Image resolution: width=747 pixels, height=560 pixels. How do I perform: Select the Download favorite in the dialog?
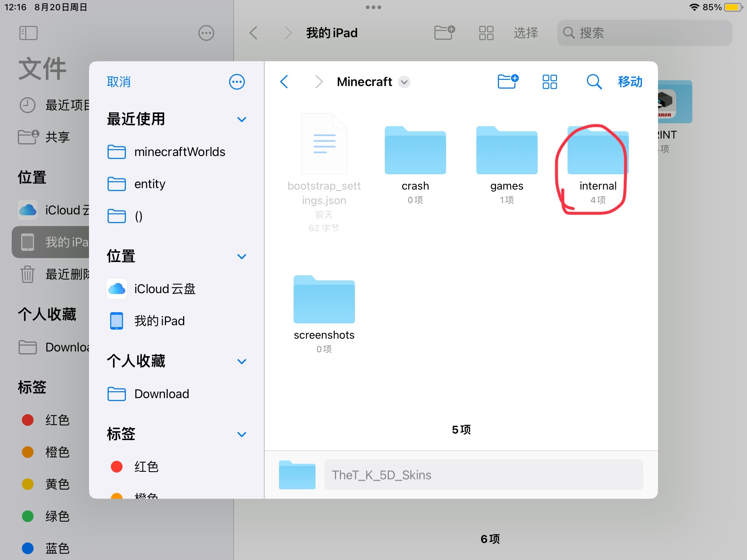[177, 394]
